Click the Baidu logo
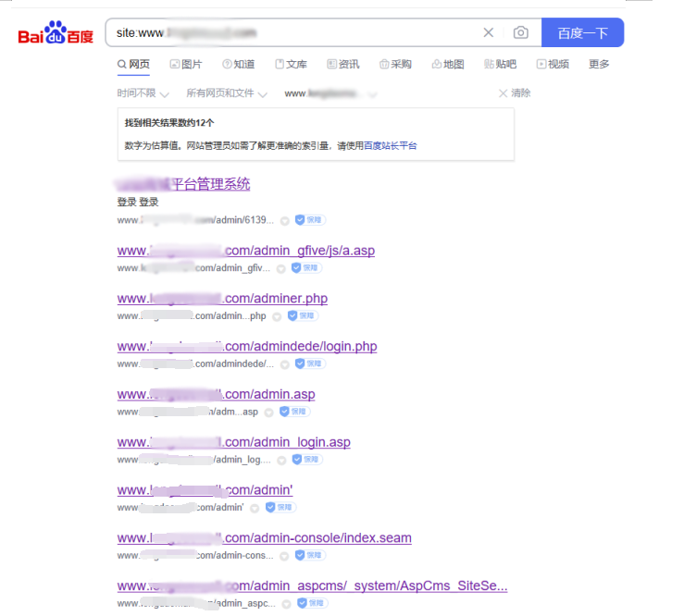Screen dimensions: 684x616 [x=56, y=35]
